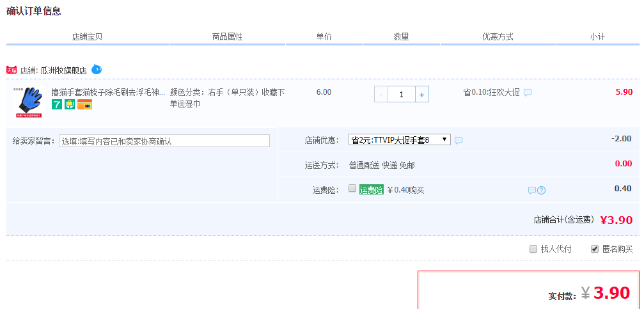Check the 找人代付 checkbox
644x309 pixels.
(x=533, y=249)
